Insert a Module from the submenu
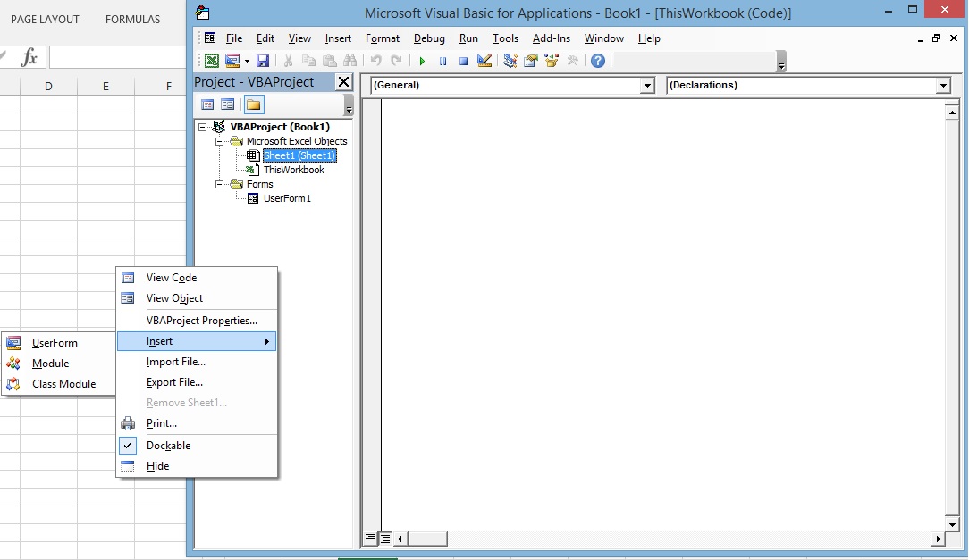This screenshot has width=969, height=560. [58, 363]
